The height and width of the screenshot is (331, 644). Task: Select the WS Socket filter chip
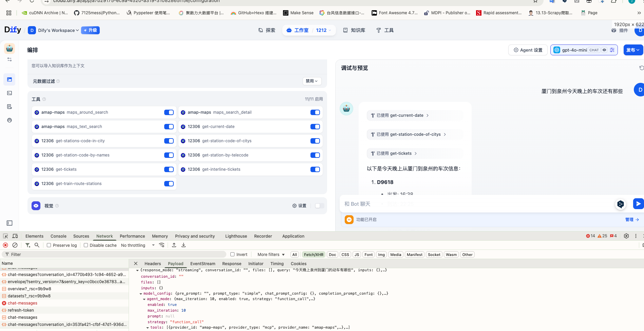pos(434,254)
